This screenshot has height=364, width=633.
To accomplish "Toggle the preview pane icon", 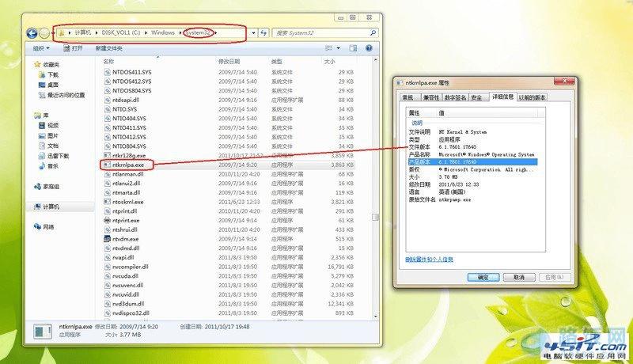I will [353, 48].
